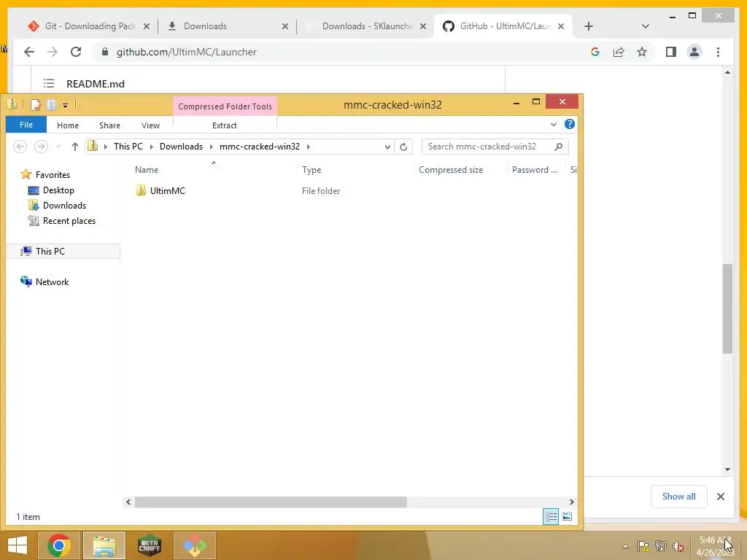Click the Explorer back arrow
Image resolution: width=747 pixels, height=560 pixels.
(20, 147)
